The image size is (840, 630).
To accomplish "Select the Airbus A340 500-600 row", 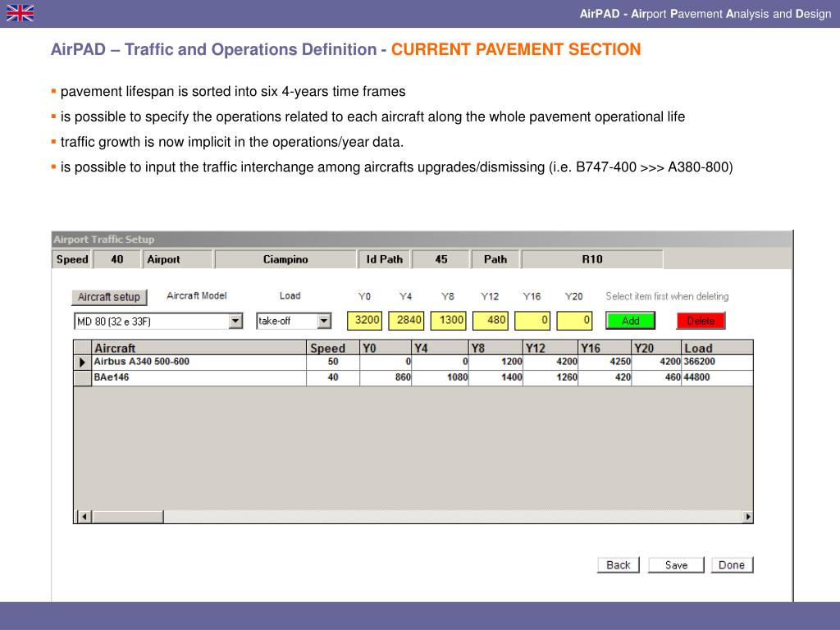I will point(413,362).
